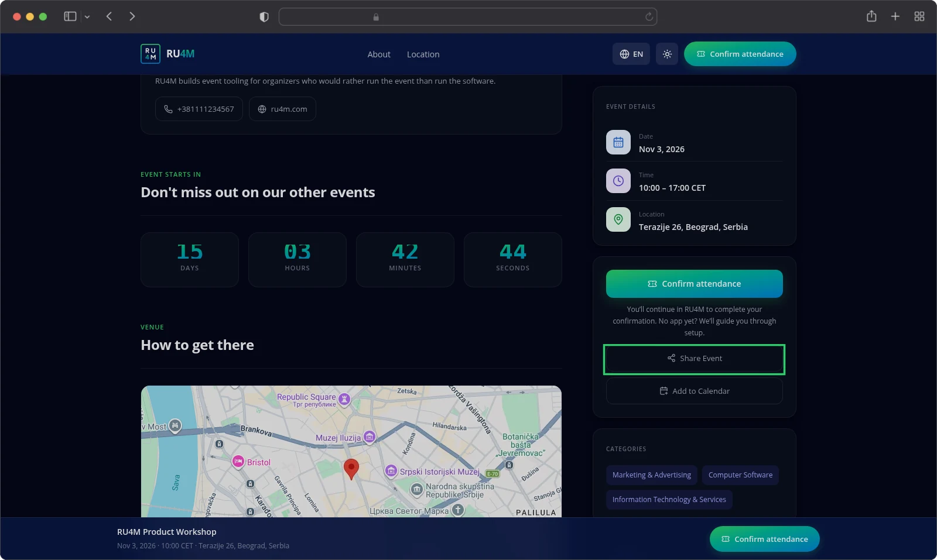
Task: Click sidebar Confirm attendance button
Action: 695,284
